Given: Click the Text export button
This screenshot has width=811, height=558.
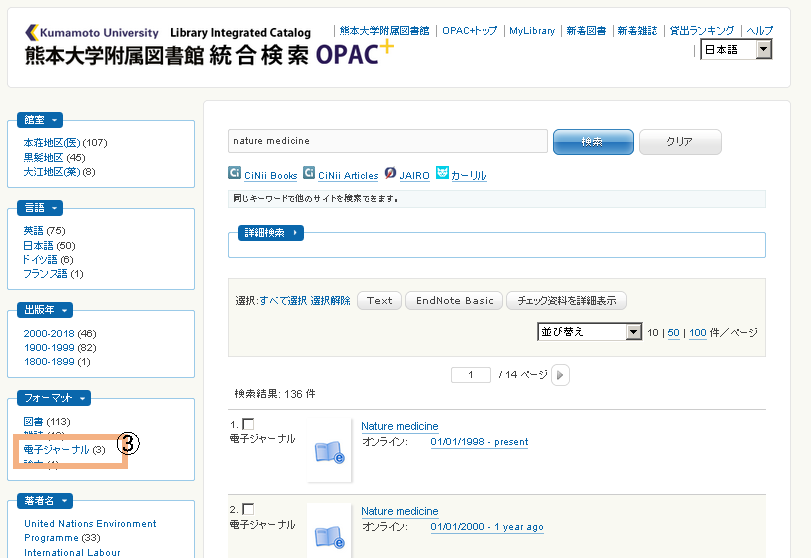Looking at the screenshot, I should pos(380,300).
